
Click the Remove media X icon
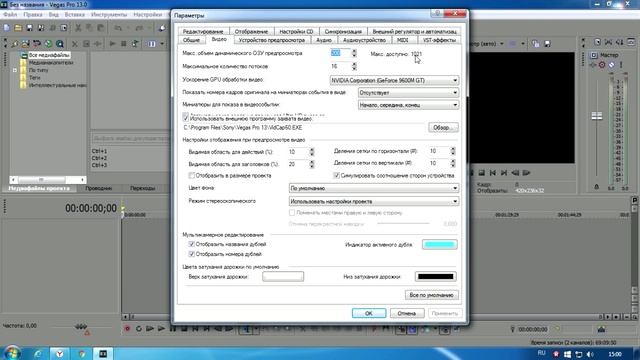pyautogui.click(x=74, y=44)
